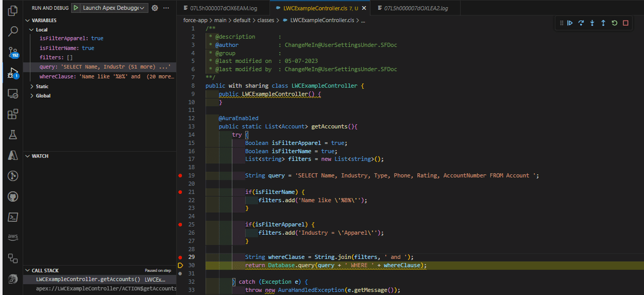
Task: Open the Launch Apex Debugger configuration dropdown
Action: pos(114,8)
